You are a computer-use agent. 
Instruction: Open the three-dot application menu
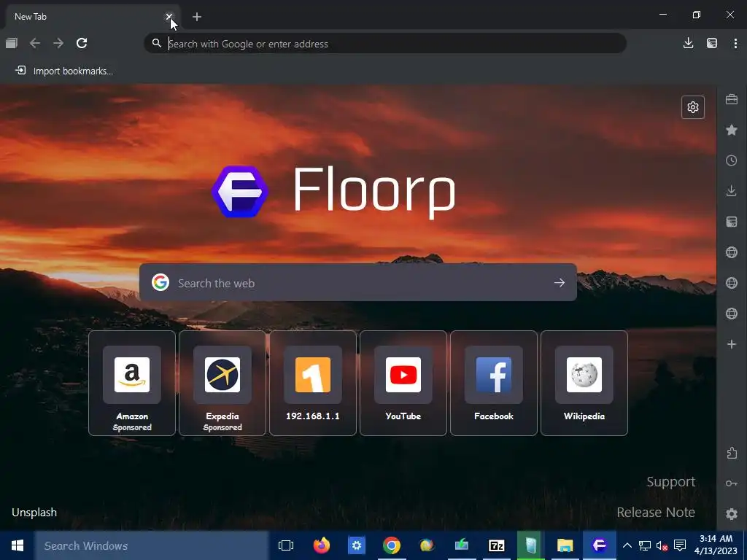[735, 43]
